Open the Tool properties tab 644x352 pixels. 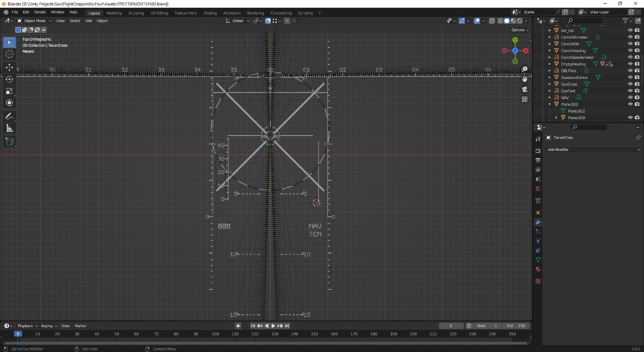(538, 139)
